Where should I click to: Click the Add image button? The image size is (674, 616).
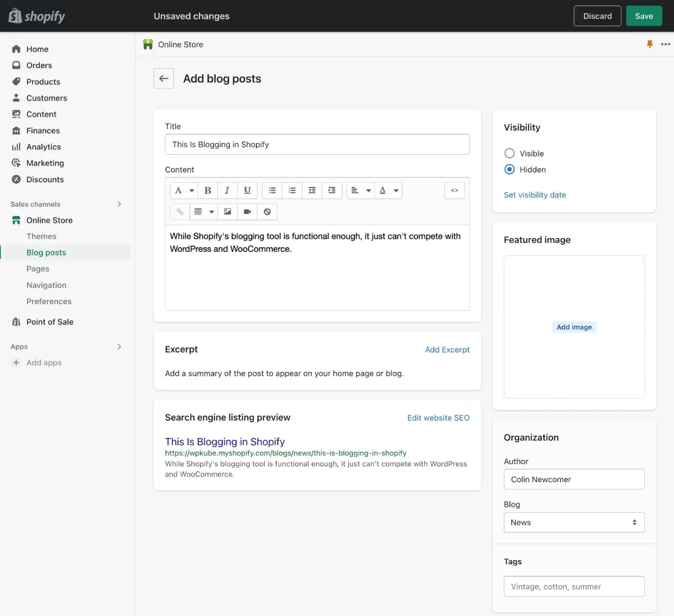(x=574, y=327)
